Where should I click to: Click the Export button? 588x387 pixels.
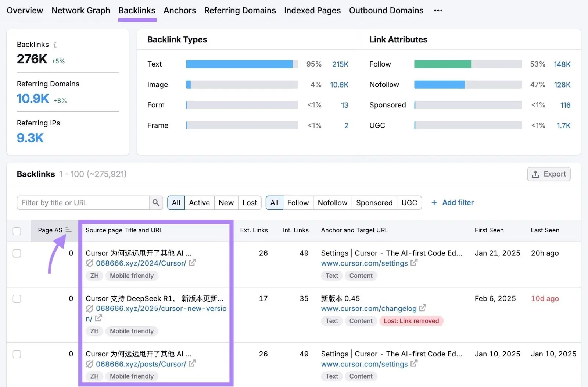pyautogui.click(x=549, y=174)
